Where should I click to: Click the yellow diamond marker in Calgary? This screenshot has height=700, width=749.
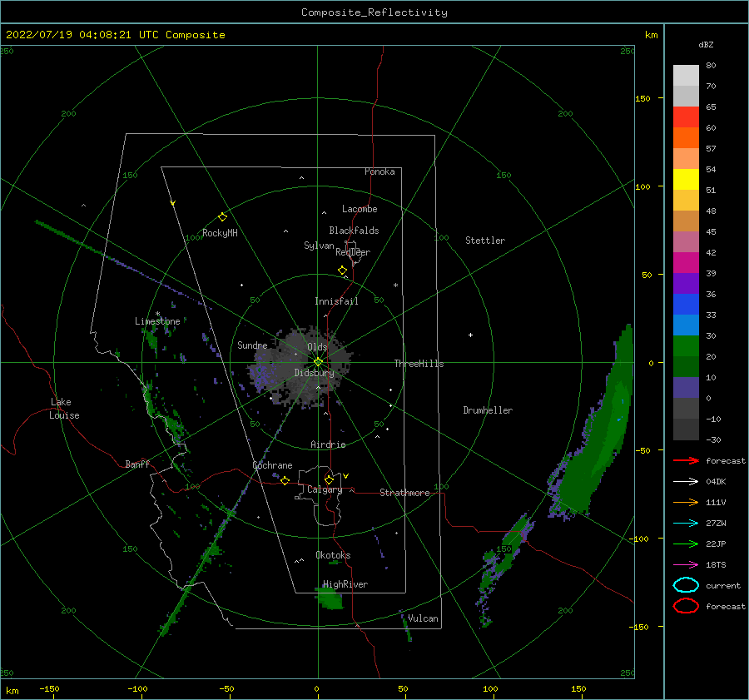coord(329,479)
